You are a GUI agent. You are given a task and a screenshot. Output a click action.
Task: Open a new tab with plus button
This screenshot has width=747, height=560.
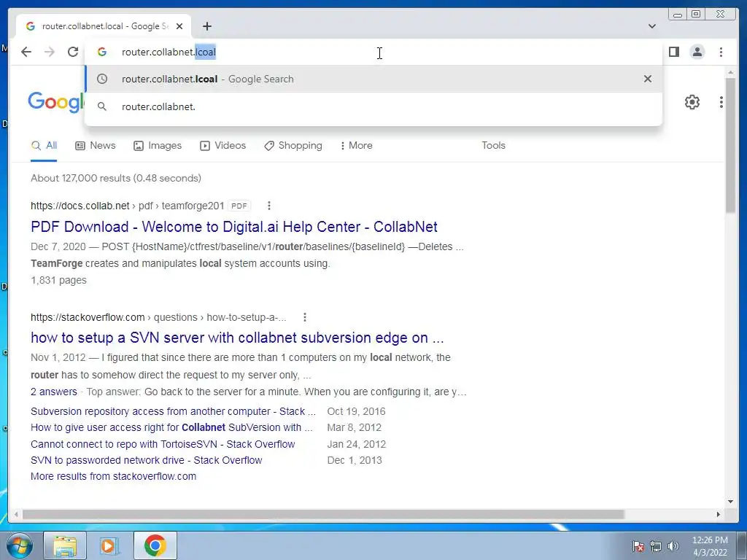coord(206,26)
